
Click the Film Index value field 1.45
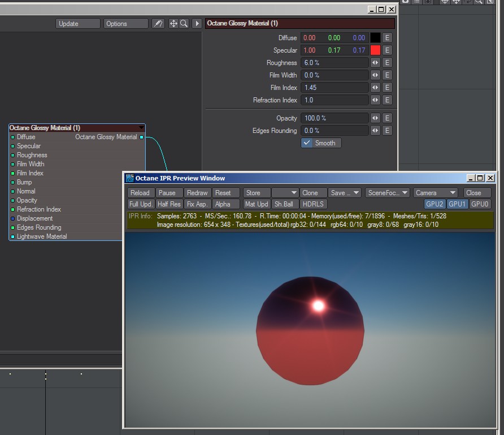click(x=334, y=88)
